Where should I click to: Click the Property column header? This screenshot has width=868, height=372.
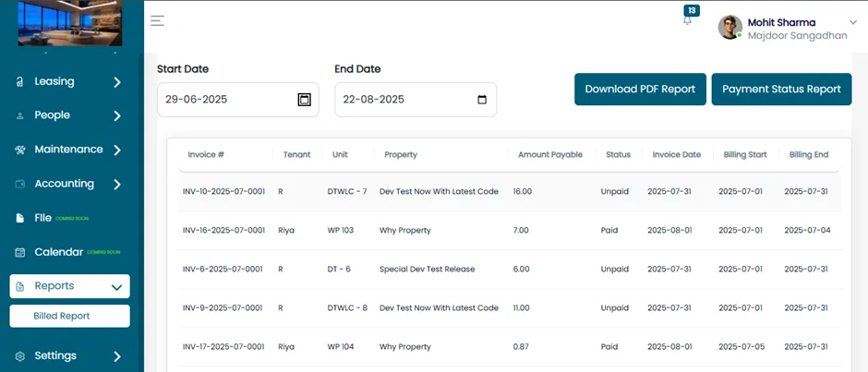tap(401, 155)
